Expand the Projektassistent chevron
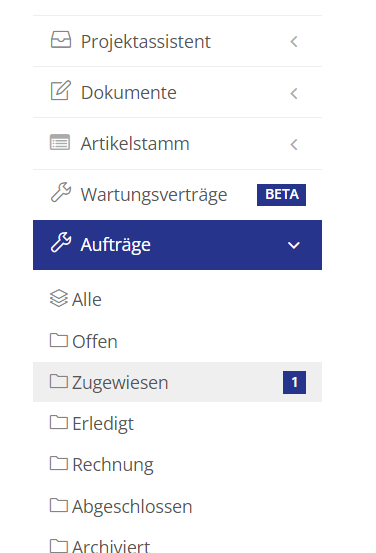The height and width of the screenshot is (553, 376). [x=294, y=42]
